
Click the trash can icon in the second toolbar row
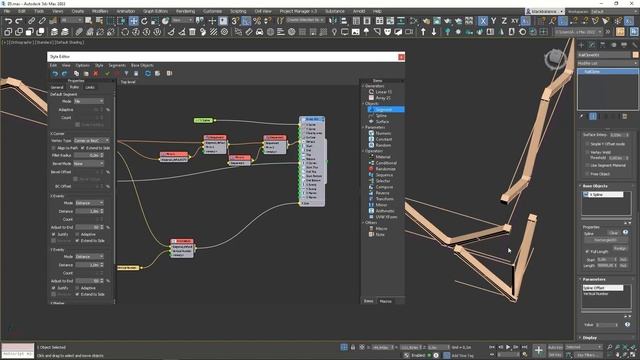[192, 32]
